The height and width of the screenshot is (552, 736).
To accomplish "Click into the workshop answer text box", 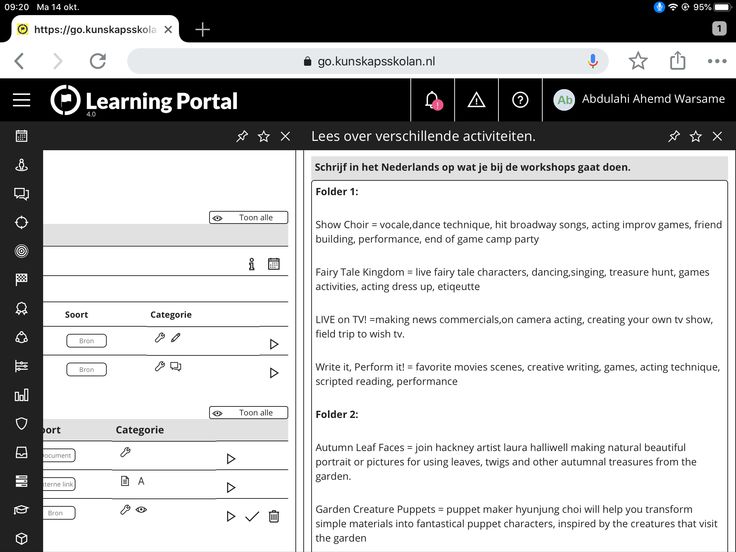I will pyautogui.click(x=520, y=366).
